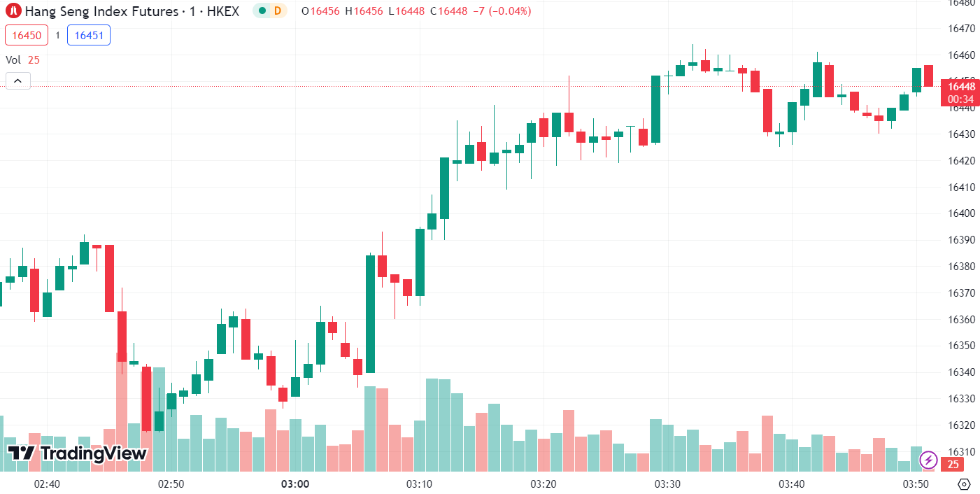
Task: Open chart settings gear icon
Action: coord(964,484)
